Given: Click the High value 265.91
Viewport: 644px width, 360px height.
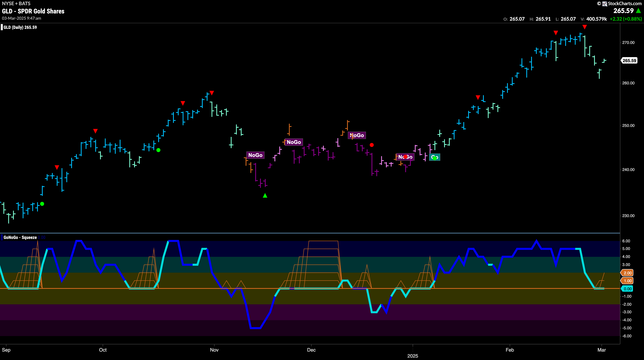Looking at the screenshot, I should tap(543, 19).
